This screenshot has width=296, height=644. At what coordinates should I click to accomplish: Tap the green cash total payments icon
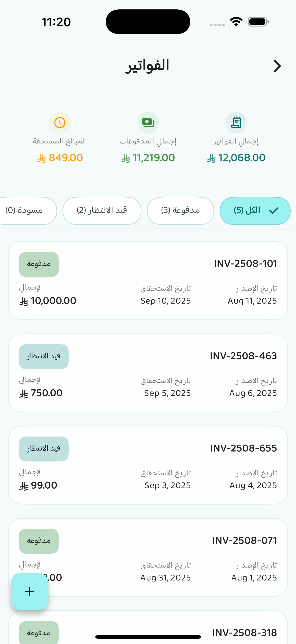coord(148,123)
